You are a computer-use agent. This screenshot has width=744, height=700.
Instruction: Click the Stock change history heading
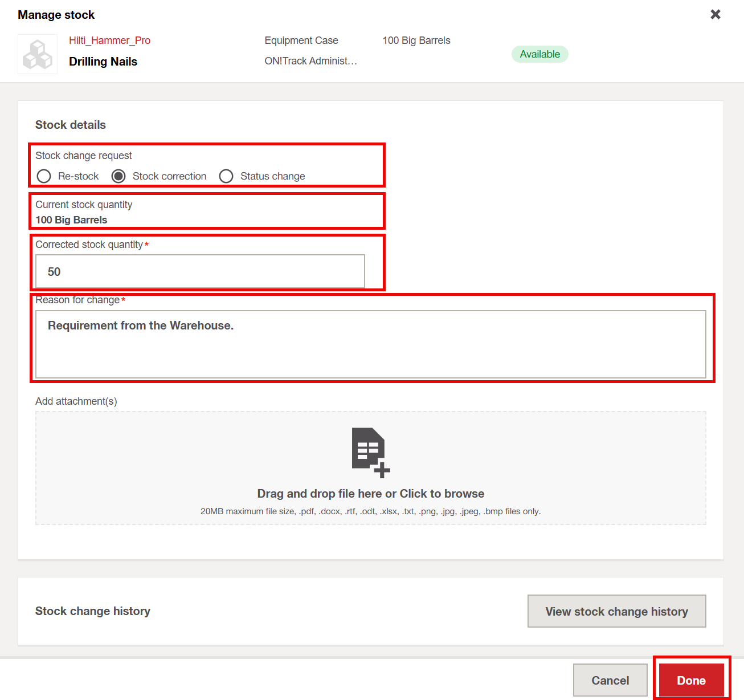(93, 611)
